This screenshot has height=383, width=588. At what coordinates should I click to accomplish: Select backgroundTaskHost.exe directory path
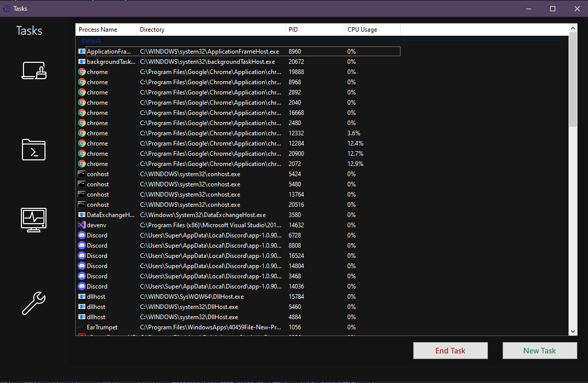207,61
